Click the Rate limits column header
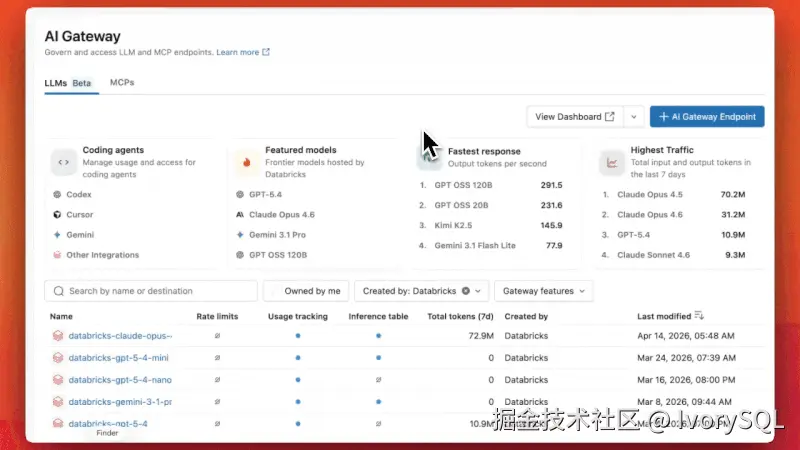800x450 pixels. click(217, 316)
